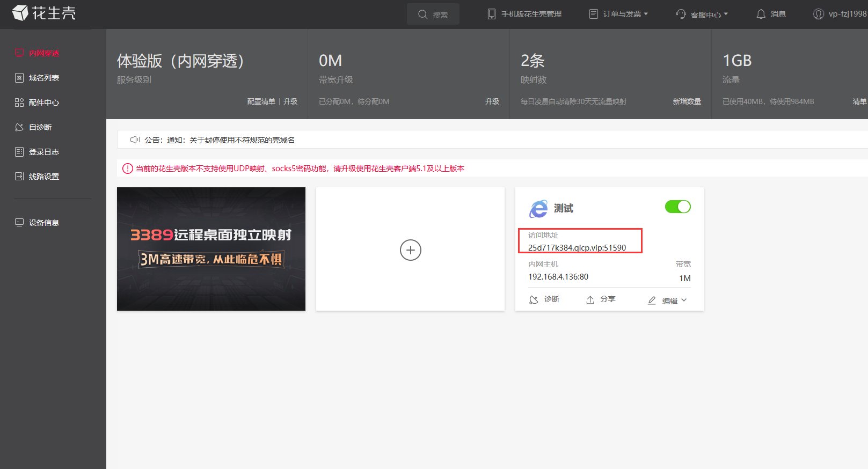Click the 内网穿透 sidebar icon

click(x=19, y=53)
